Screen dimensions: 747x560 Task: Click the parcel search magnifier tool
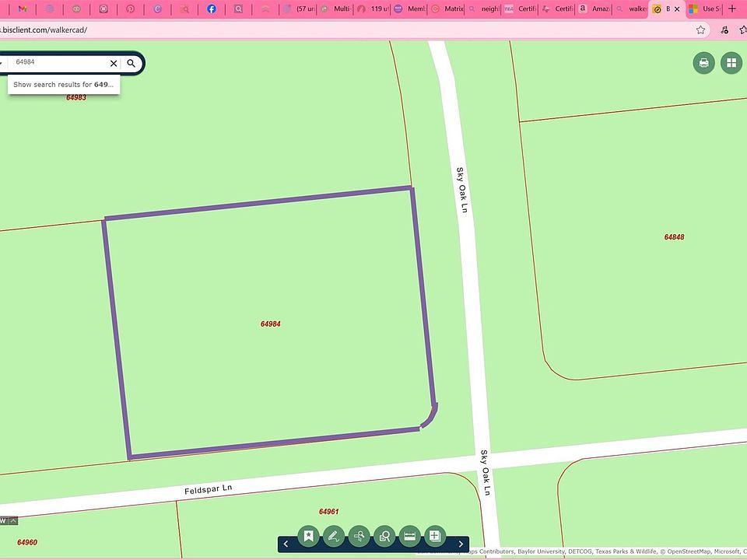384,536
